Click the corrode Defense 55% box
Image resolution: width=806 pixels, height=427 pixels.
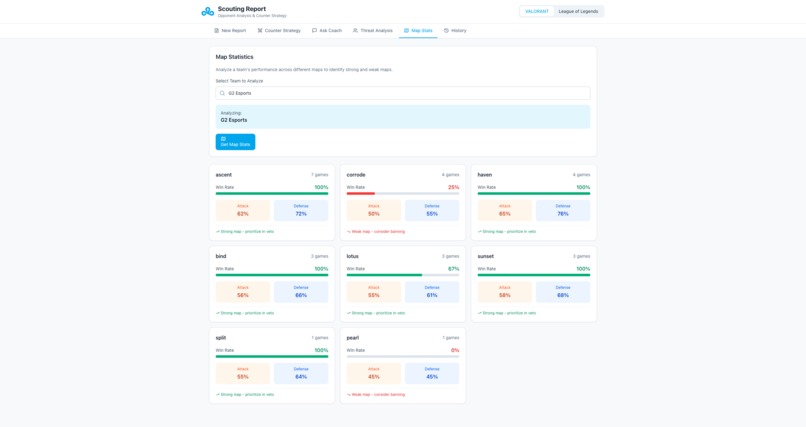pyautogui.click(x=432, y=211)
